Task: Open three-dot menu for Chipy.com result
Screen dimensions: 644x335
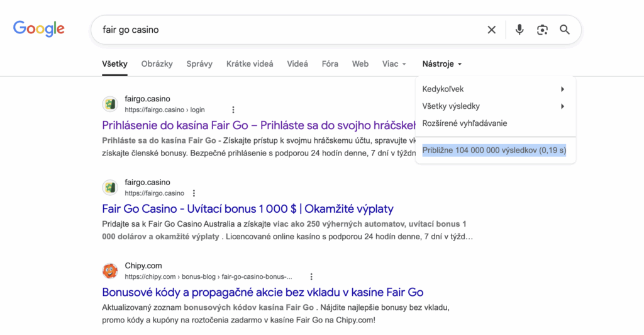Action: click(x=311, y=276)
